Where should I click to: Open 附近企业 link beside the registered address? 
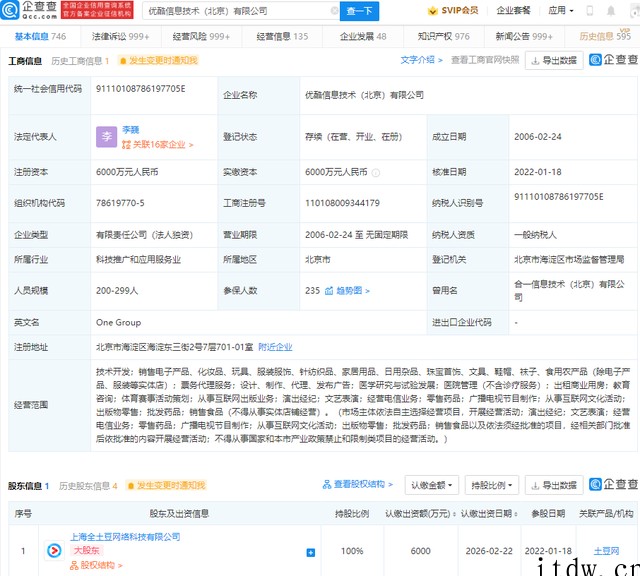275,347
